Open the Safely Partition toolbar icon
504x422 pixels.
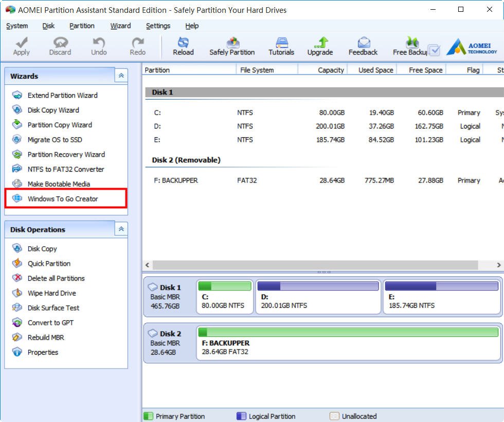232,42
